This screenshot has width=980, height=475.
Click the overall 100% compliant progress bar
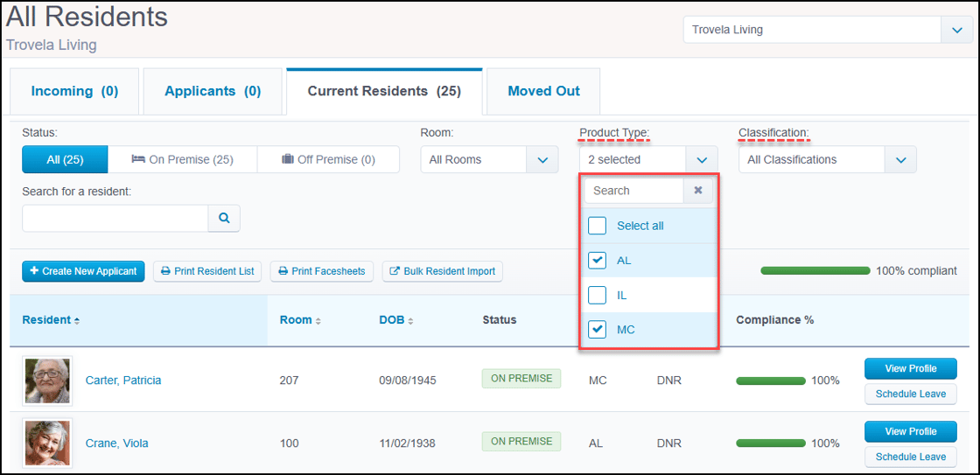815,270
